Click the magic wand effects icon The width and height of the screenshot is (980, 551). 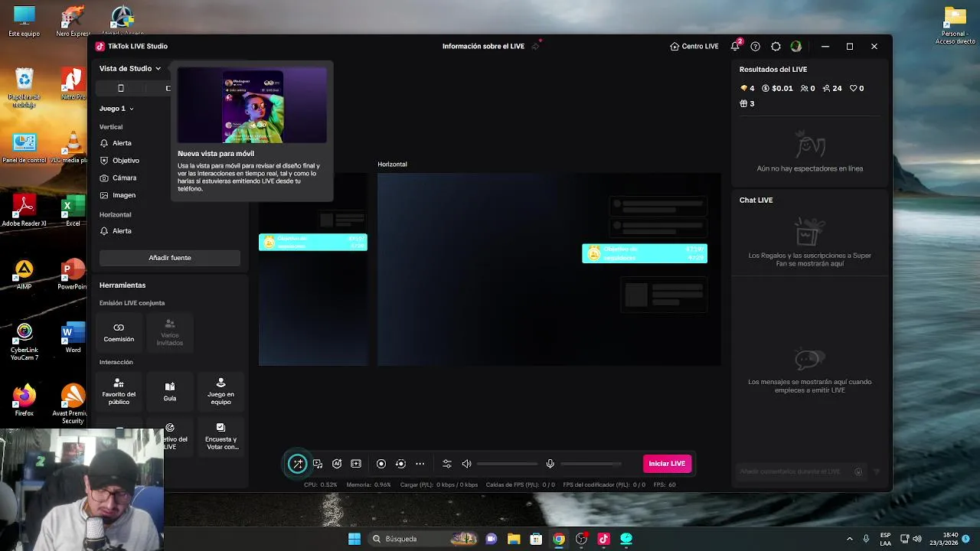pyautogui.click(x=298, y=464)
